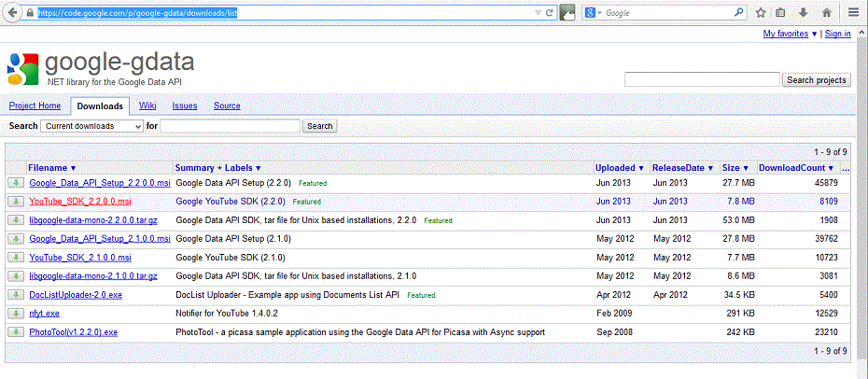Switch to the Project Home tab
Screen dimensions: 868x379
pos(35,105)
